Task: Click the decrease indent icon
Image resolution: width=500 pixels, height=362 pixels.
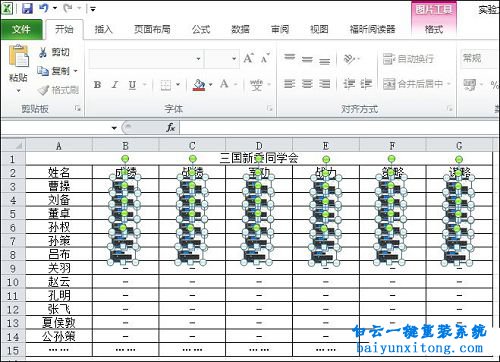Action: 349,84
